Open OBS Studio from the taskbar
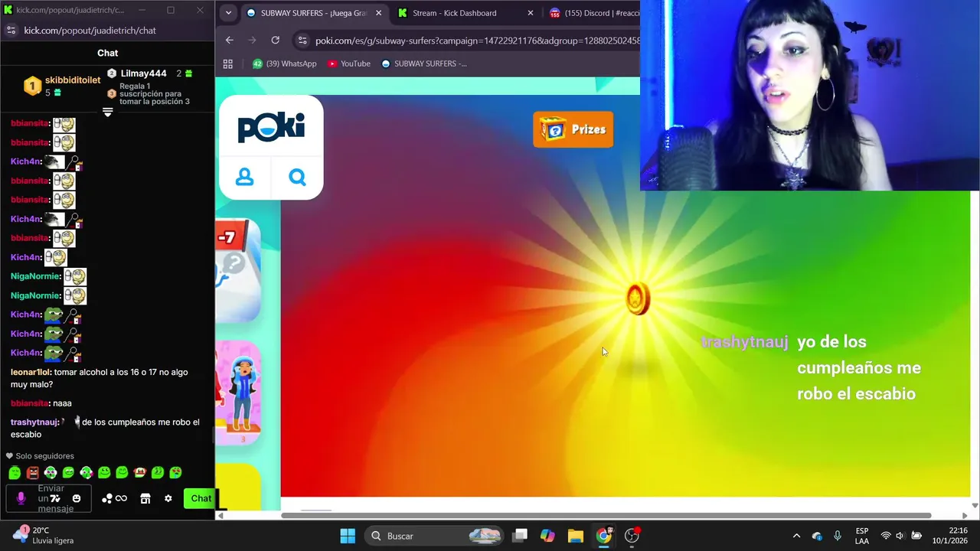 632,536
